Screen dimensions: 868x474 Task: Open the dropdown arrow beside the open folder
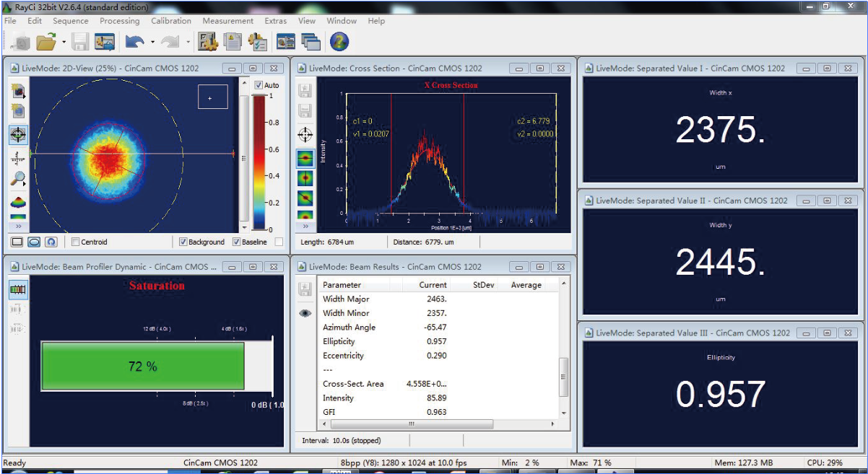click(x=64, y=43)
